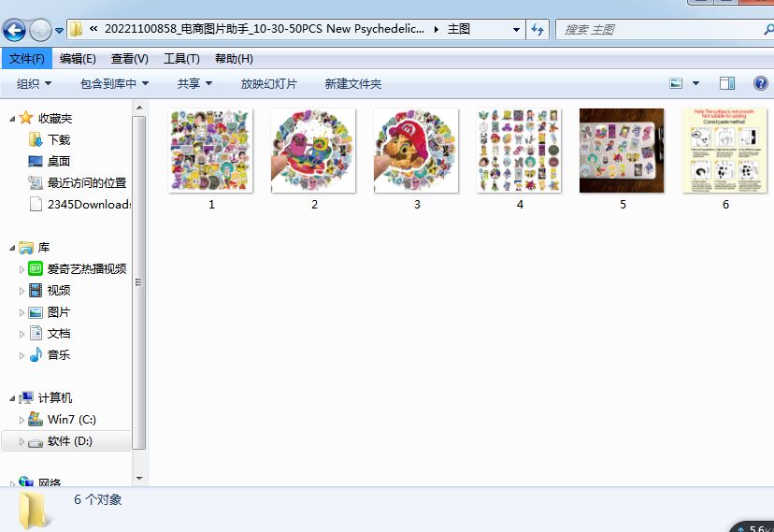The height and width of the screenshot is (532, 774).
Task: Select image thumbnail 4
Action: click(x=520, y=151)
